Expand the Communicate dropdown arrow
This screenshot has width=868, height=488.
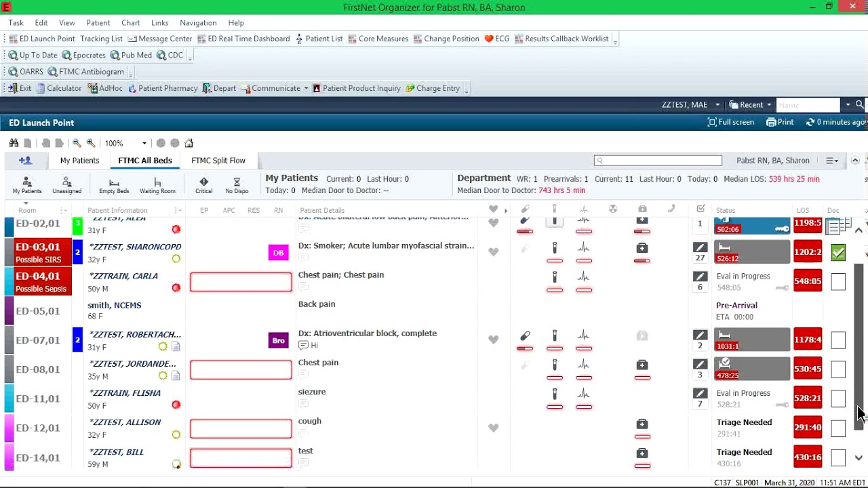tap(306, 88)
